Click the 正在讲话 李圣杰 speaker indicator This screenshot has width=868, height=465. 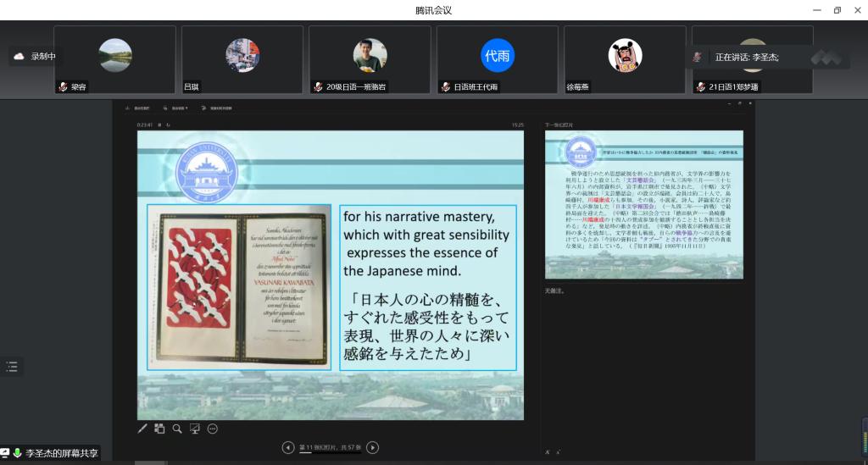(746, 57)
